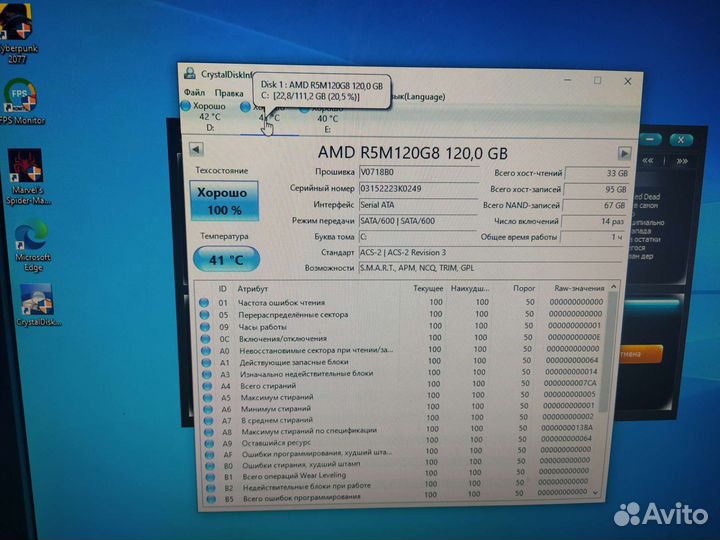Click the Текущее column header
This screenshot has height=540, width=720.
tap(428, 288)
